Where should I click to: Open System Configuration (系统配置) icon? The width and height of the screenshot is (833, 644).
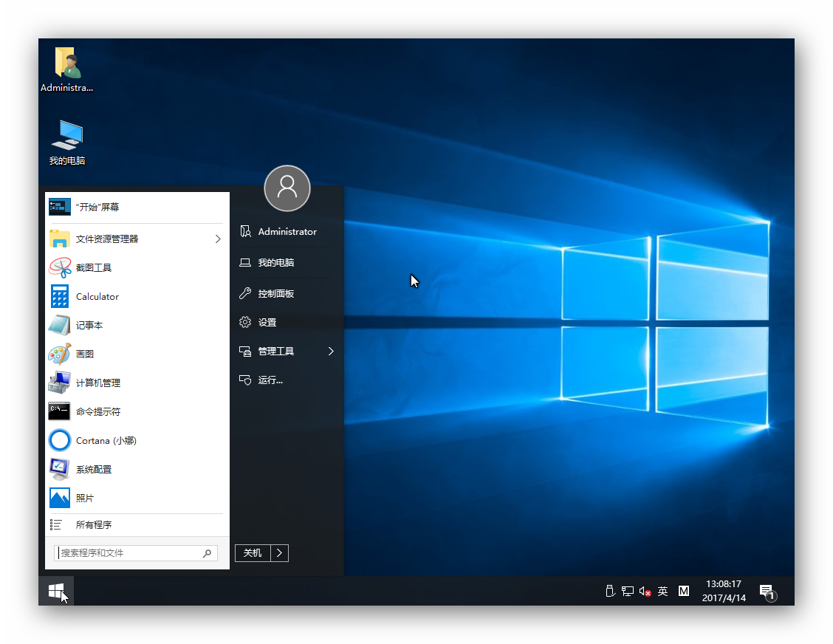coord(60,469)
